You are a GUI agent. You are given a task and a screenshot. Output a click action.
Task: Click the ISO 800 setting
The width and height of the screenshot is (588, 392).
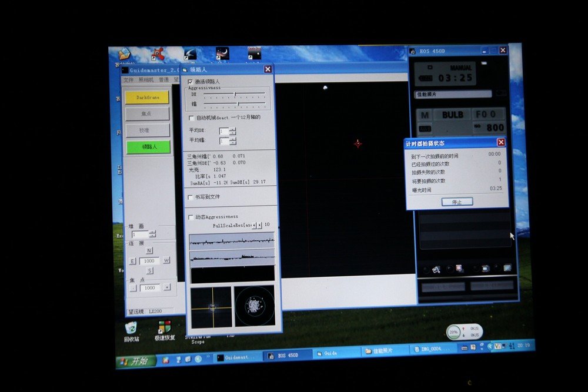click(x=489, y=128)
